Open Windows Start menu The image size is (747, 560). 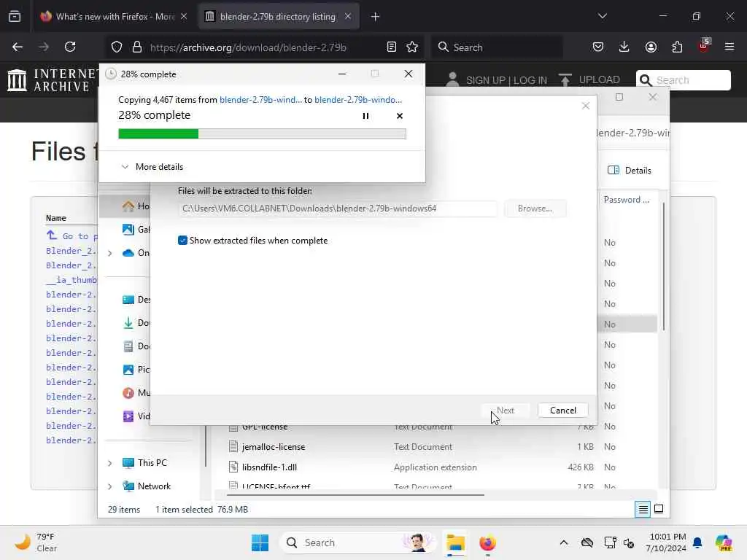click(260, 542)
